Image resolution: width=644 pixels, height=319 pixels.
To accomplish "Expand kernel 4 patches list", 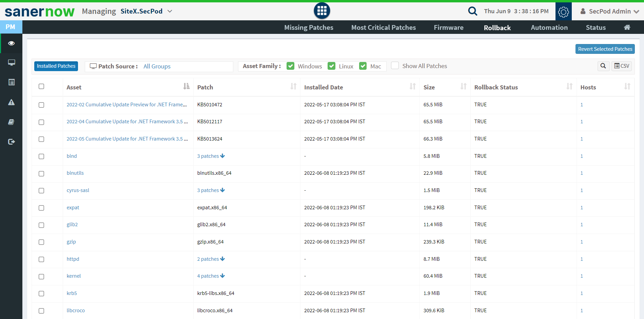I will point(211,276).
